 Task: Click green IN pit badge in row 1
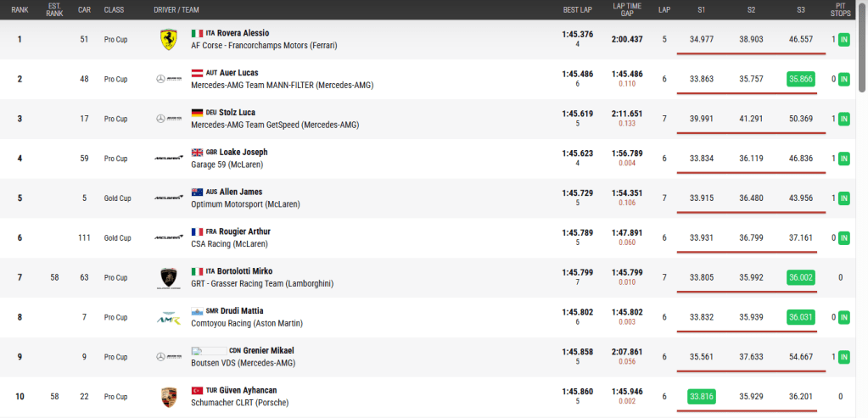pyautogui.click(x=844, y=39)
